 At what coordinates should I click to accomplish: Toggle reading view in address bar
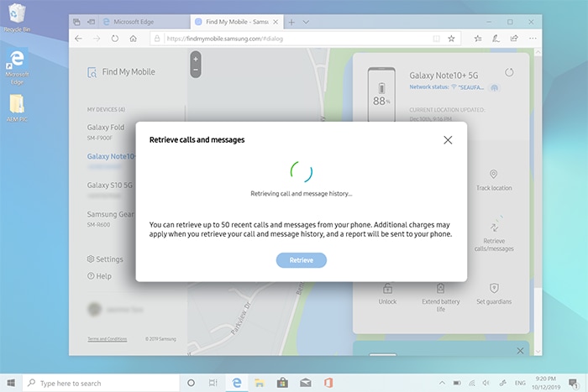pyautogui.click(x=436, y=39)
